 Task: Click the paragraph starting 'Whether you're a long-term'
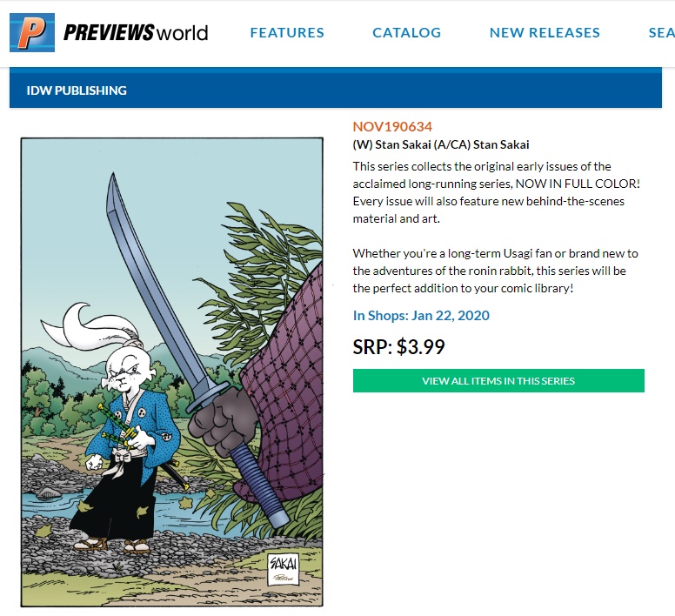495,271
